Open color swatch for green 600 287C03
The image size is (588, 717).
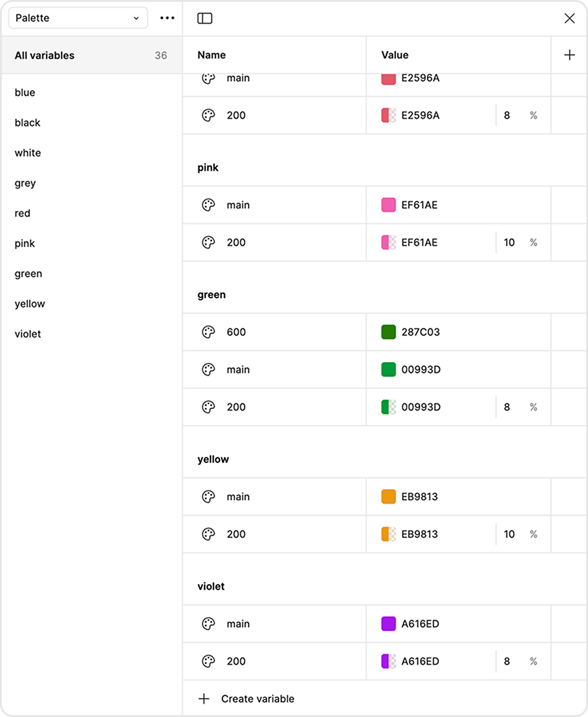click(x=389, y=332)
